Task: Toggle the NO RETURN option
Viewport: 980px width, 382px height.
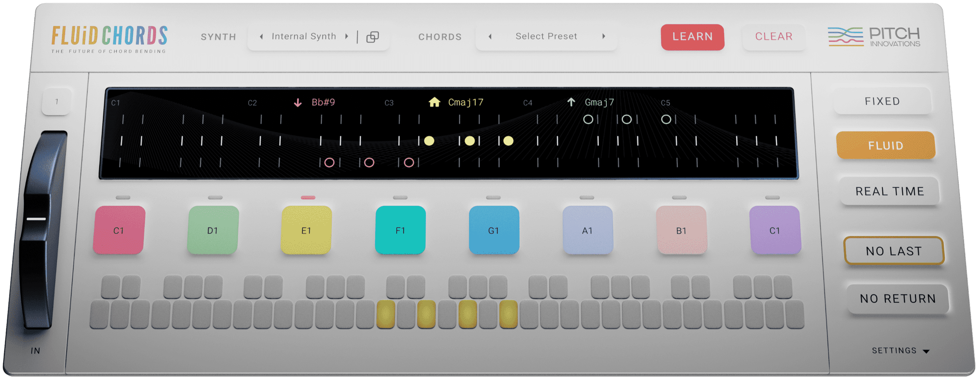Action: pos(898,298)
